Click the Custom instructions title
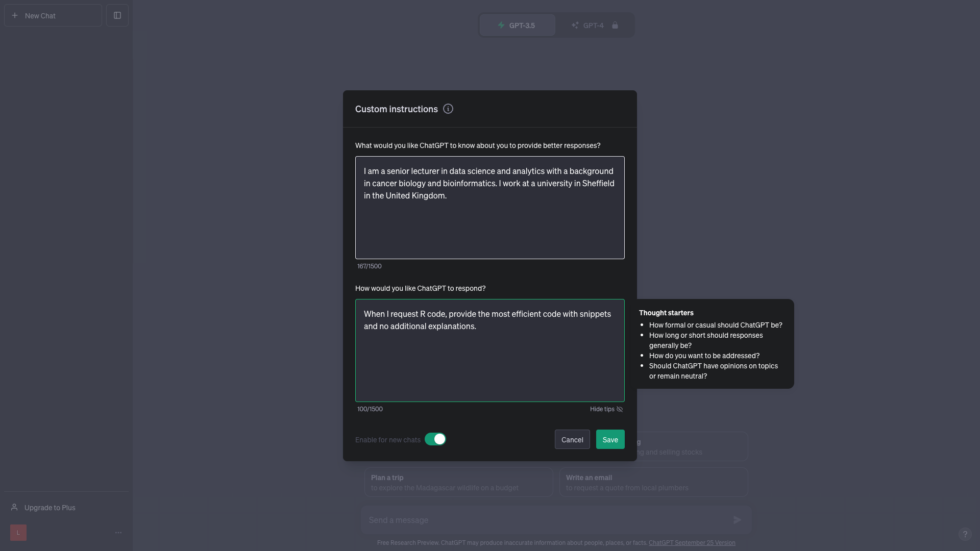980x551 pixels. pos(397,109)
